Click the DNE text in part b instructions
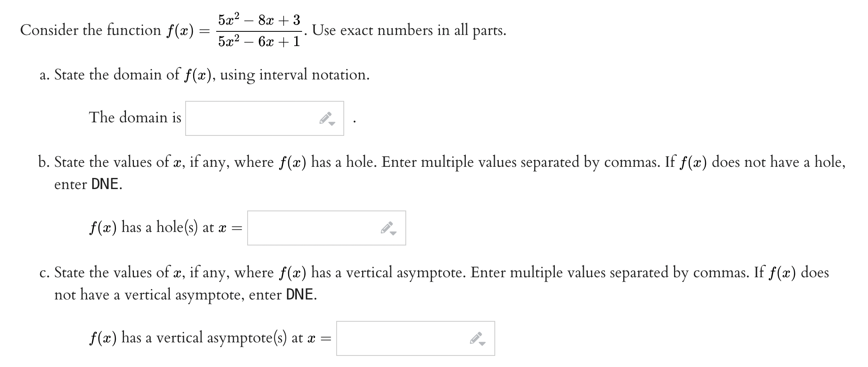868x367 pixels. click(x=106, y=183)
